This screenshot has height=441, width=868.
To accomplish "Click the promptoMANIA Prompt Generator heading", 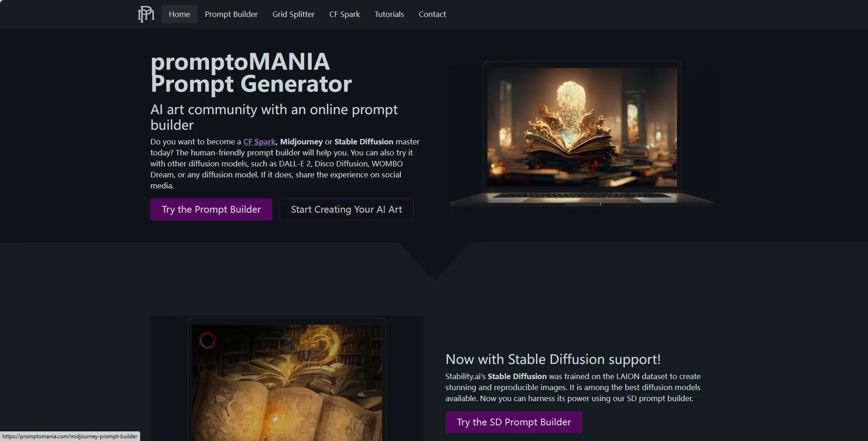I will click(251, 73).
